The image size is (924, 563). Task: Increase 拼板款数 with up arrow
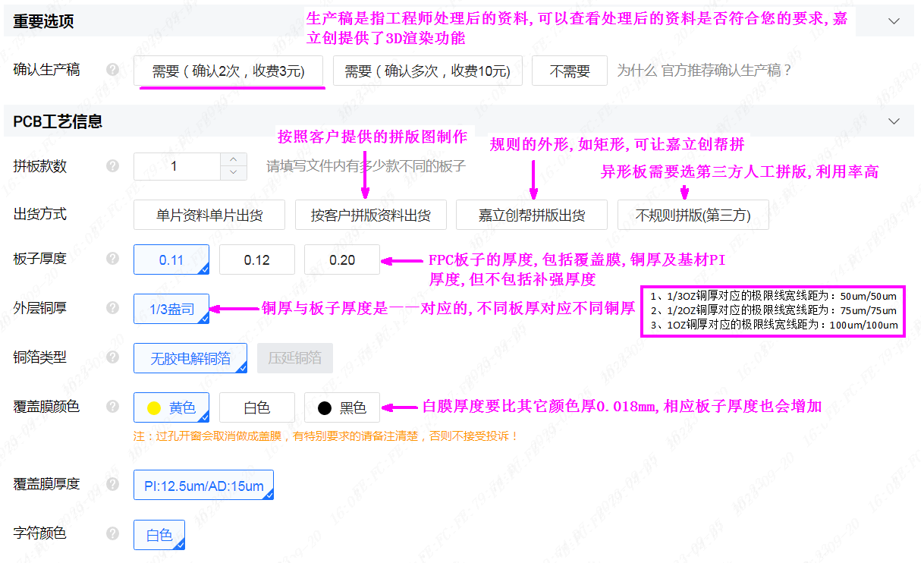tap(233, 160)
